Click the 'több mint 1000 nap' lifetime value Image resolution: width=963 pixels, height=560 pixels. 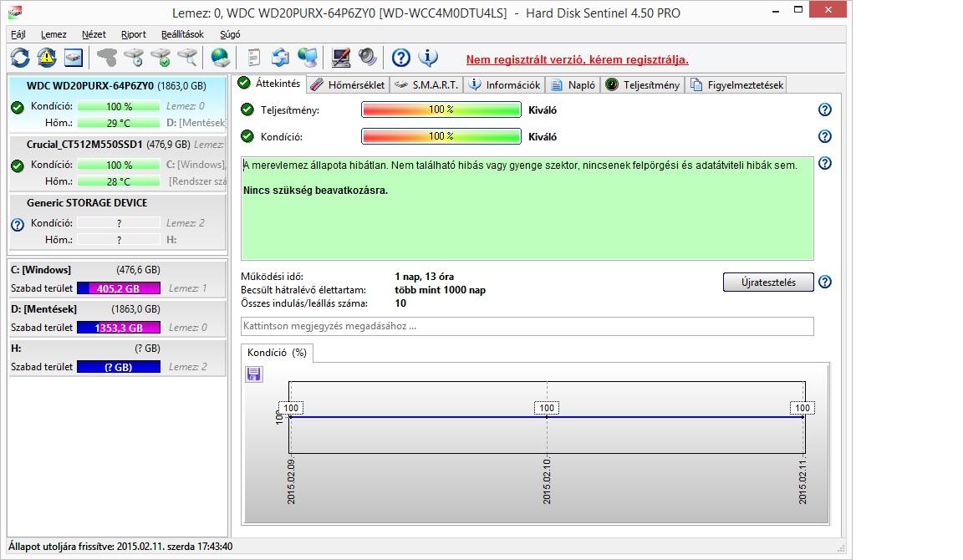pos(440,290)
